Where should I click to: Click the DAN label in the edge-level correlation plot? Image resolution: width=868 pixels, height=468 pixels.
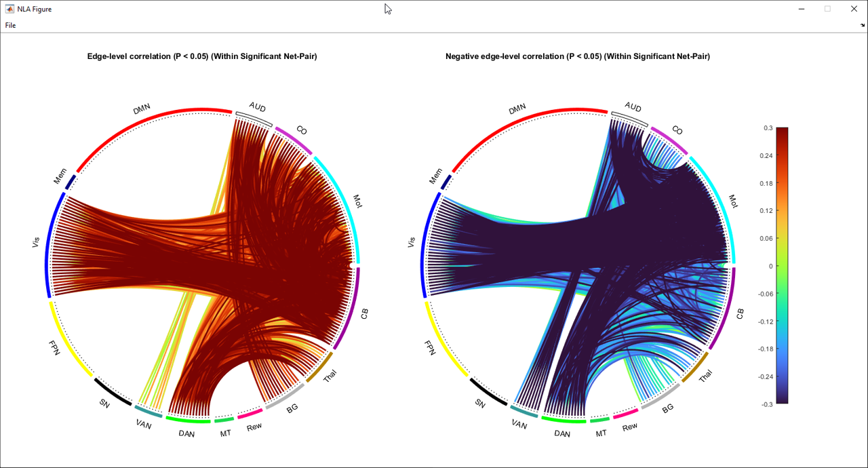pos(186,433)
